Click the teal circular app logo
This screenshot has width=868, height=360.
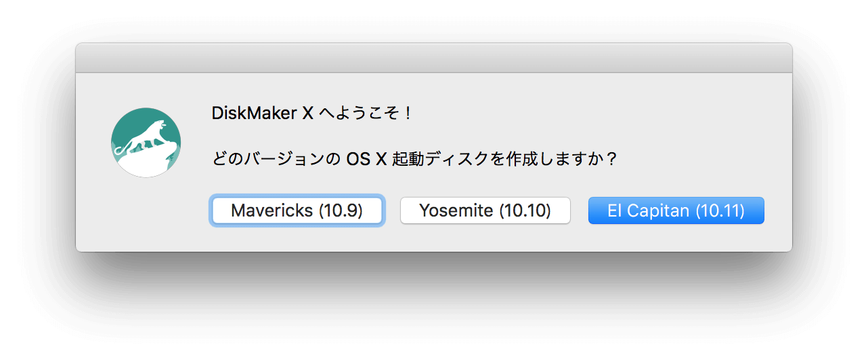tap(146, 143)
